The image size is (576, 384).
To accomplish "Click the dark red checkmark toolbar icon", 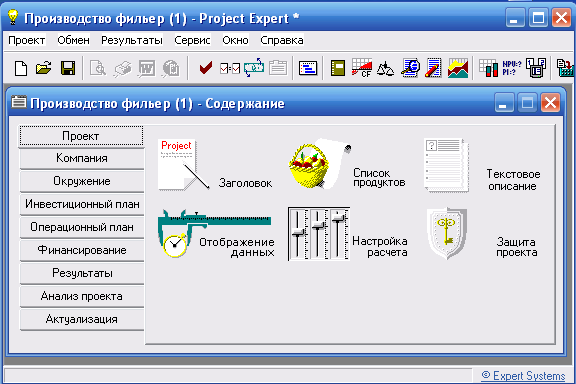I will pyautogui.click(x=205, y=68).
